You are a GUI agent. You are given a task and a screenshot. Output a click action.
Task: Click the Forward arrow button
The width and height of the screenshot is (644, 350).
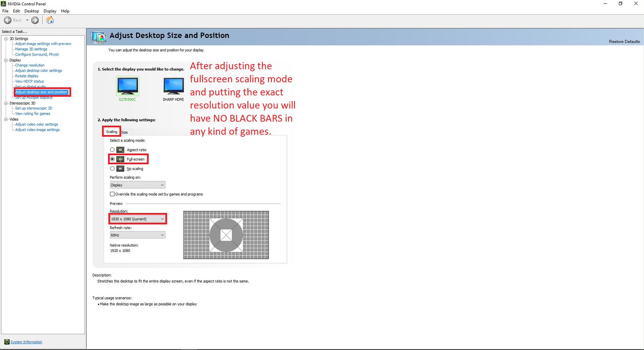[35, 20]
